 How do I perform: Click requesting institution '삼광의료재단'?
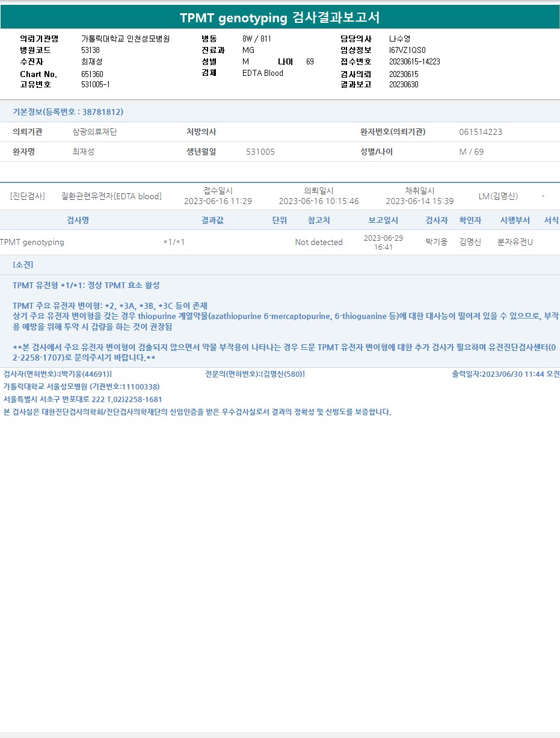point(94,132)
